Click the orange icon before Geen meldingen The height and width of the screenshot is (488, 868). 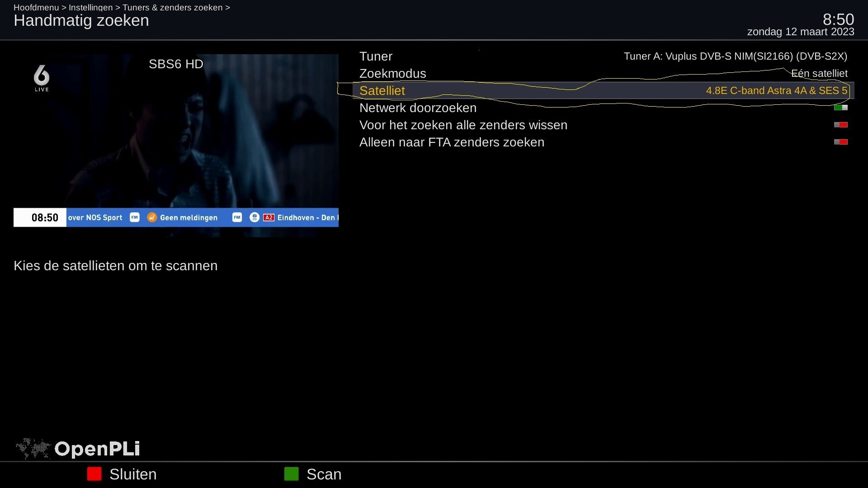click(152, 217)
